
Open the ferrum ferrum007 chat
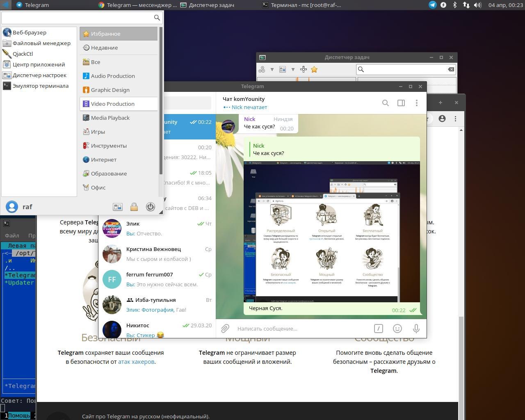[x=157, y=279]
